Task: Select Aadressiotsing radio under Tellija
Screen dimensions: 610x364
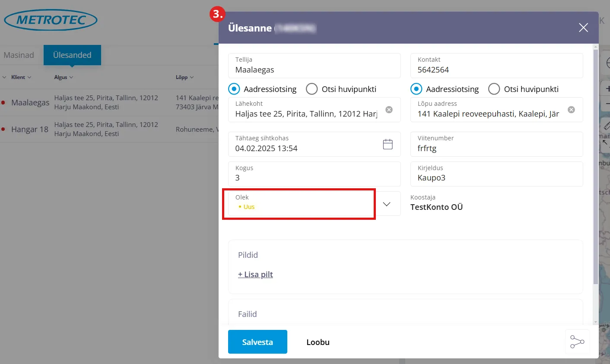Action: (x=234, y=89)
